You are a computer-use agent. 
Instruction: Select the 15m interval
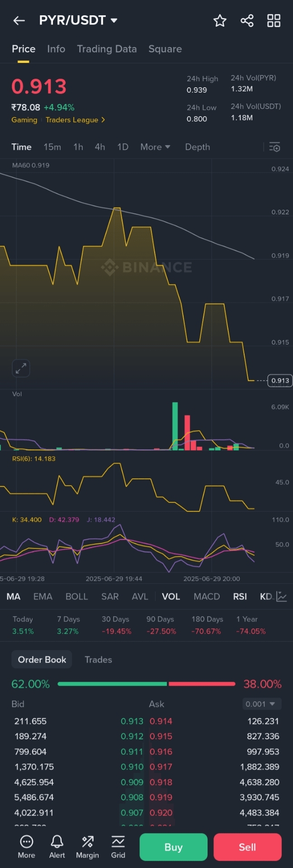tap(52, 147)
